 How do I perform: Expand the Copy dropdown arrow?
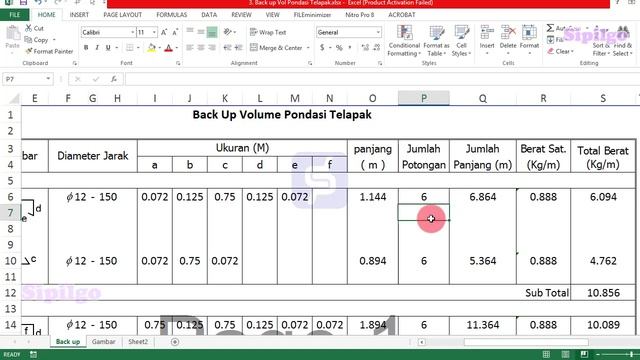pos(54,40)
